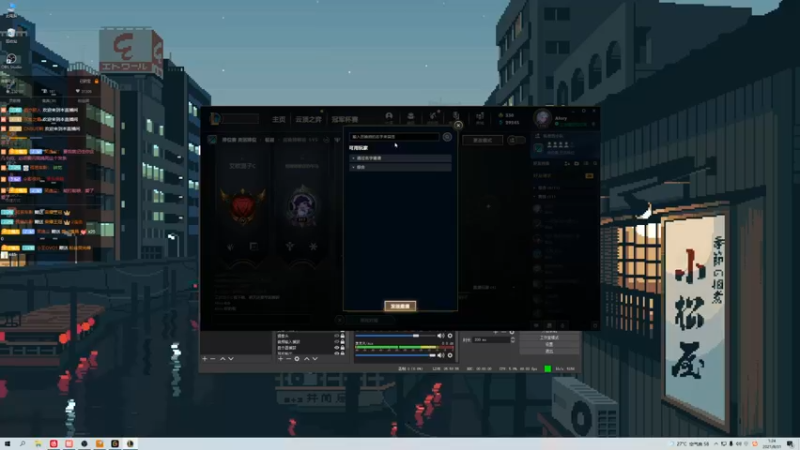The image size is (800, 450).
Task: Open upper mixer channel settings gear
Action: tap(450, 336)
